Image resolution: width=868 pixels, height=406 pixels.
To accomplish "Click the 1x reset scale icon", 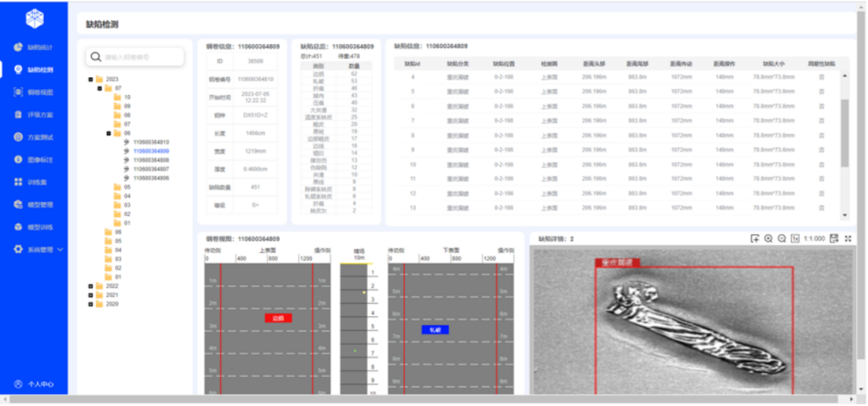I will 795,239.
